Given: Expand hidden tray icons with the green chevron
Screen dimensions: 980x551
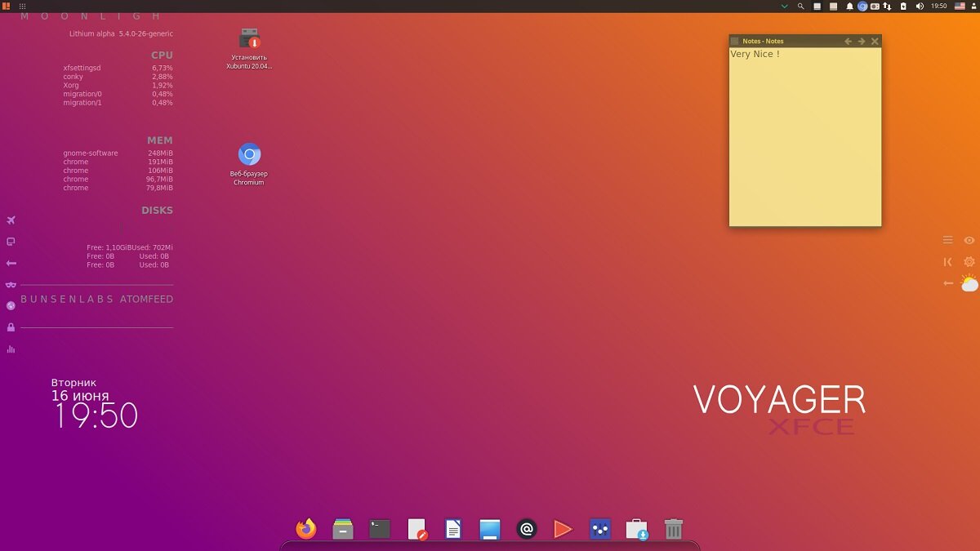Looking at the screenshot, I should point(784,6).
